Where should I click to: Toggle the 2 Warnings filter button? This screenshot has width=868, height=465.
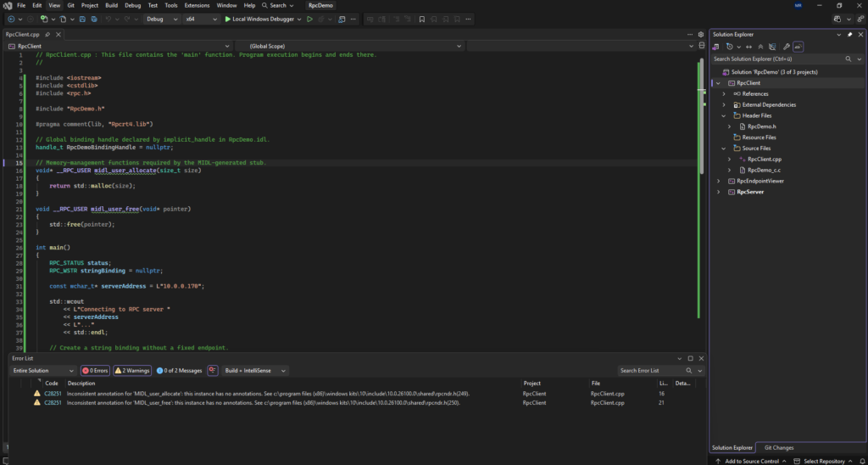click(x=132, y=370)
